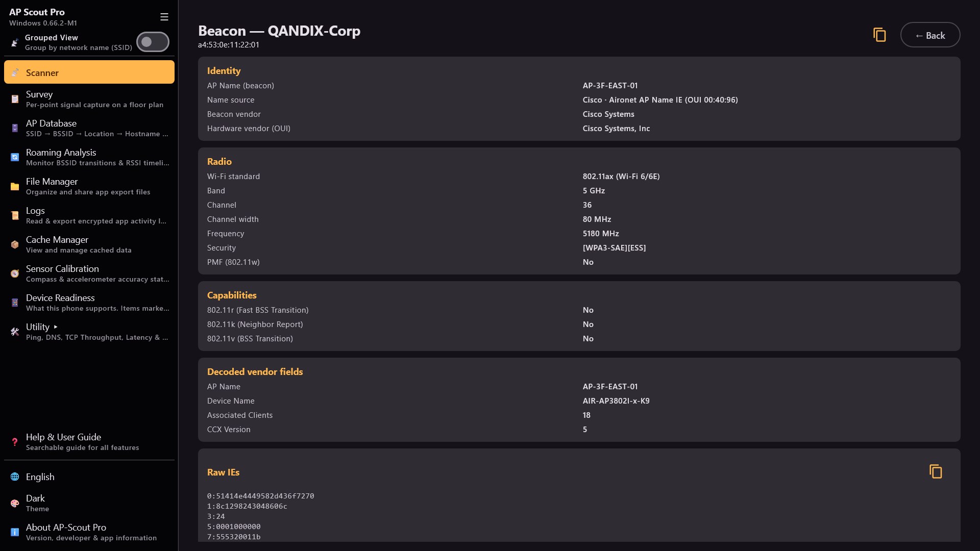Switch the Dark theme setting
Viewport: 980px width, 551px height.
[89, 503]
